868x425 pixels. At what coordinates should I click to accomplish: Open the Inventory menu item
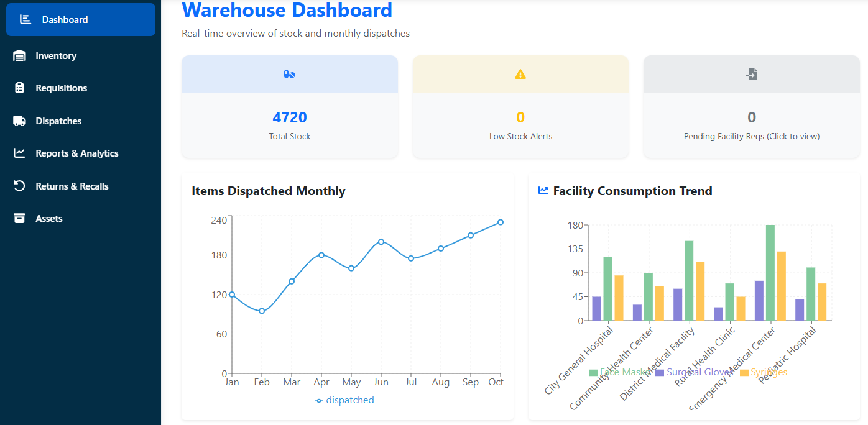56,56
